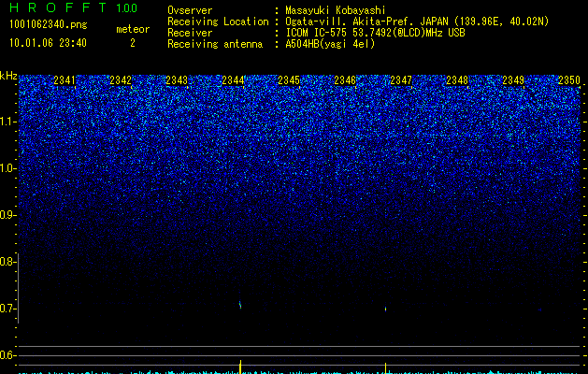
Task: Select the ICOM IC-575 receiver value
Action: [x=375, y=33]
